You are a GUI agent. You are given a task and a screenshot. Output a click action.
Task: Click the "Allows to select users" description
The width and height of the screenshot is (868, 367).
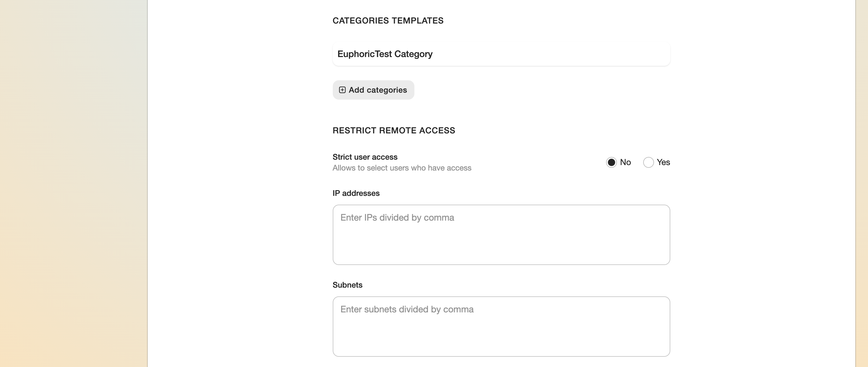pos(402,168)
